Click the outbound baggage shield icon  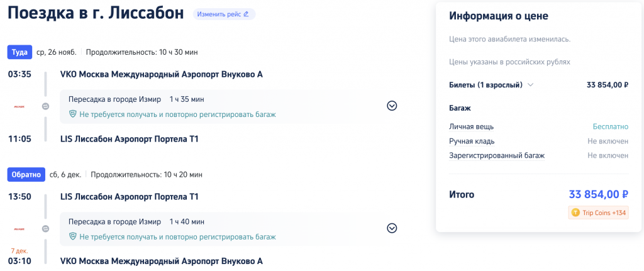tap(73, 114)
